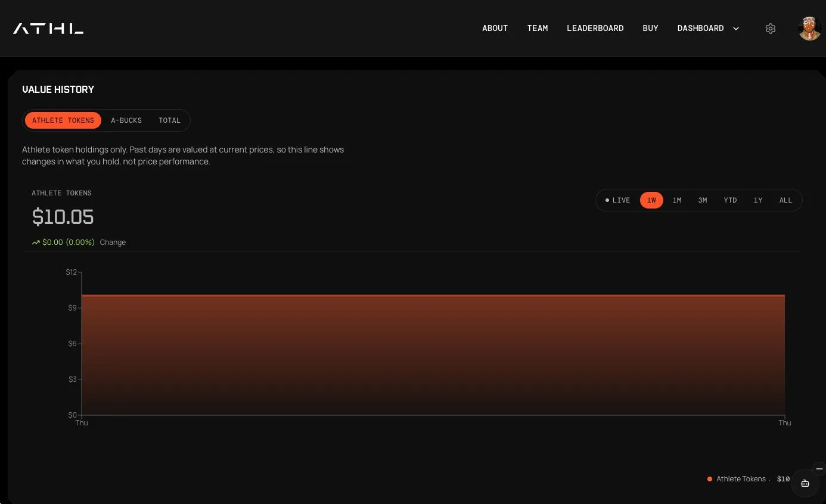Click the orange Athlete Tokens legend dot

click(x=710, y=479)
